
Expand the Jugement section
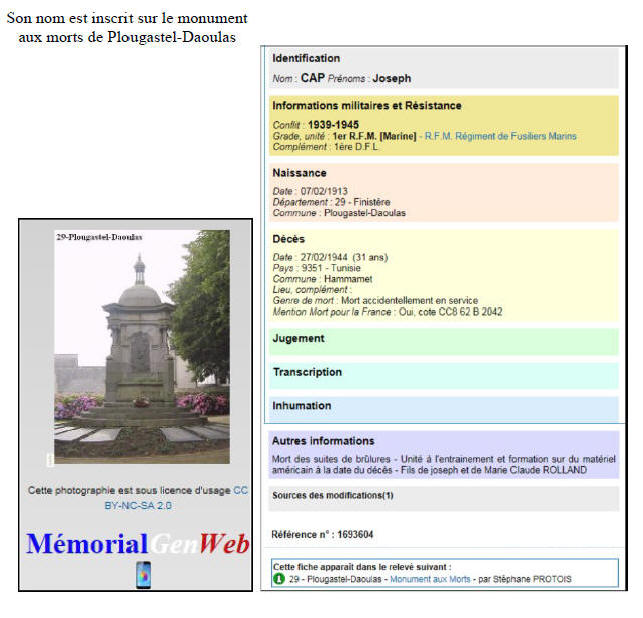pos(298,339)
